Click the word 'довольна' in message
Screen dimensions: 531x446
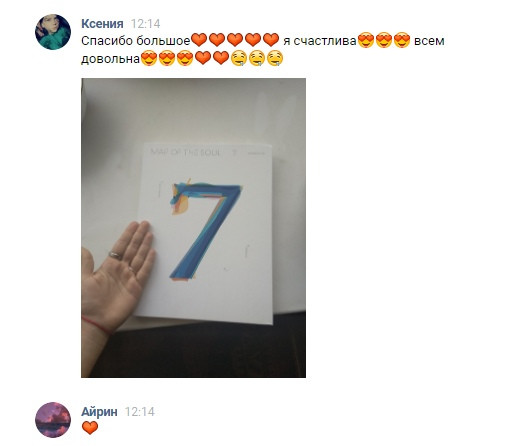point(110,59)
